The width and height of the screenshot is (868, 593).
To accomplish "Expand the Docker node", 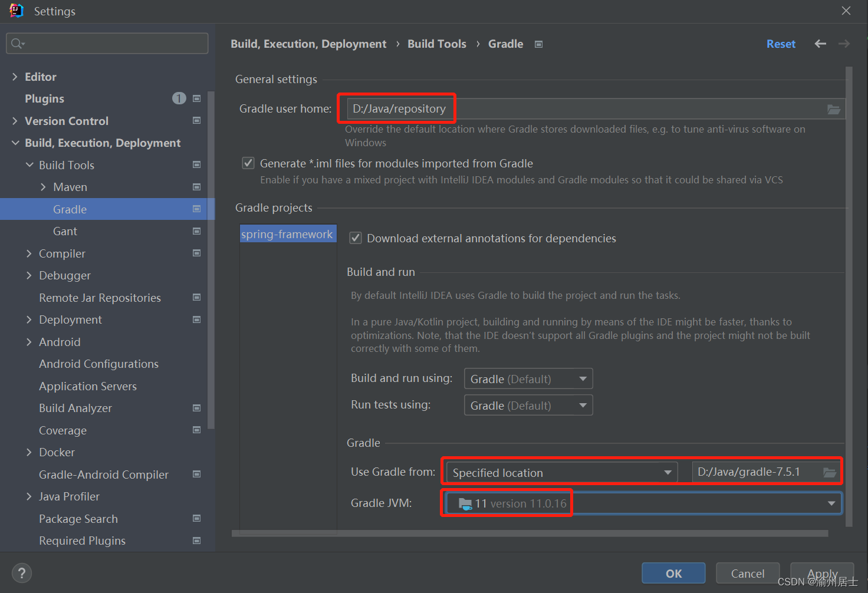I will [x=29, y=452].
